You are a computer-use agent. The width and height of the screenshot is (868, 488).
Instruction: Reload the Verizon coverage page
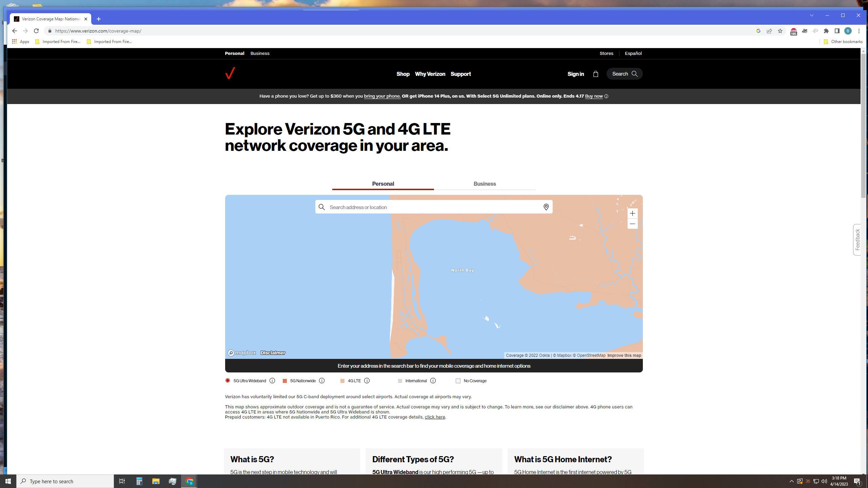[36, 31]
